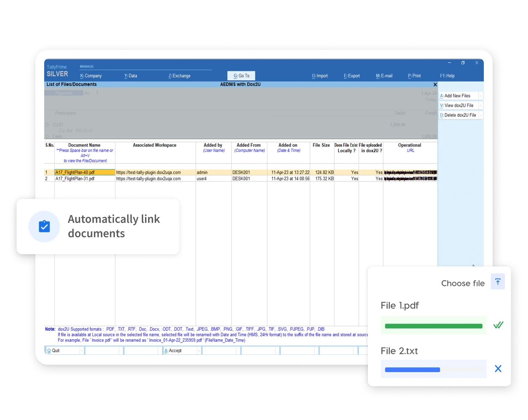Click the clipboard checkmark icon near 'Automatically link documents'

pyautogui.click(x=44, y=226)
